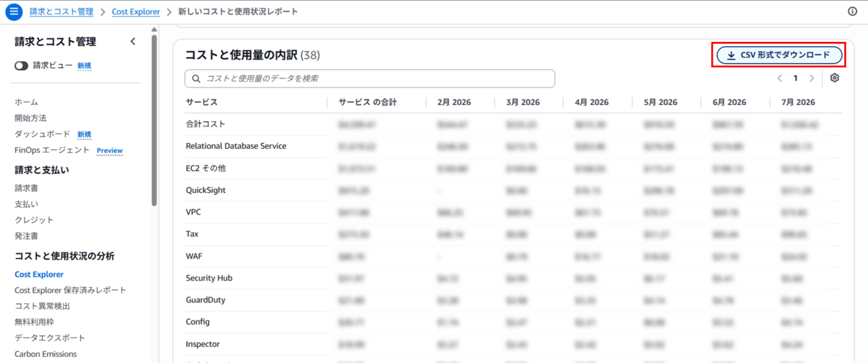Open table preferences gear icon

[x=835, y=78]
